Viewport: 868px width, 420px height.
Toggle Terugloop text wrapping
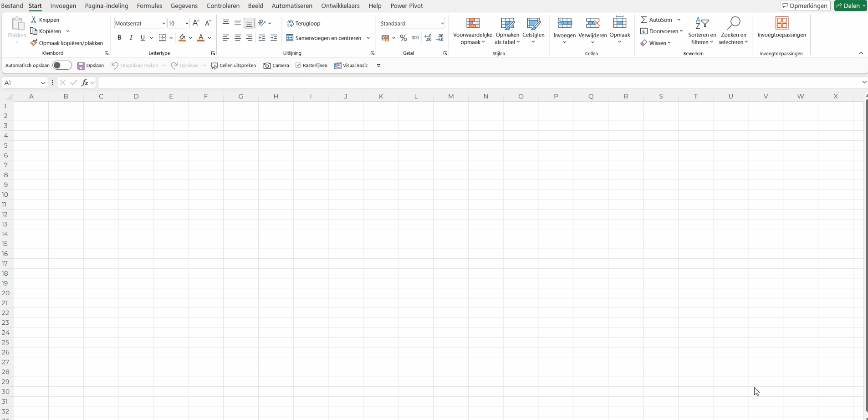pos(304,23)
